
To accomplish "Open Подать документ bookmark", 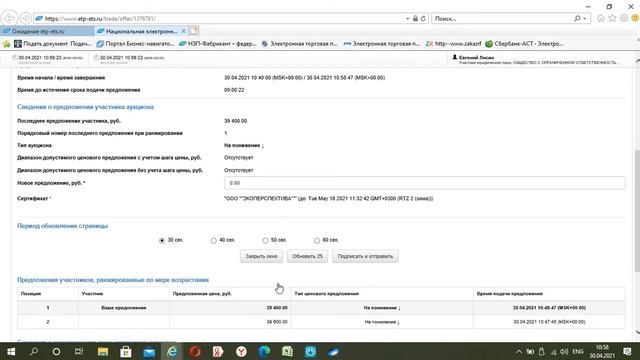I will pos(53,44).
